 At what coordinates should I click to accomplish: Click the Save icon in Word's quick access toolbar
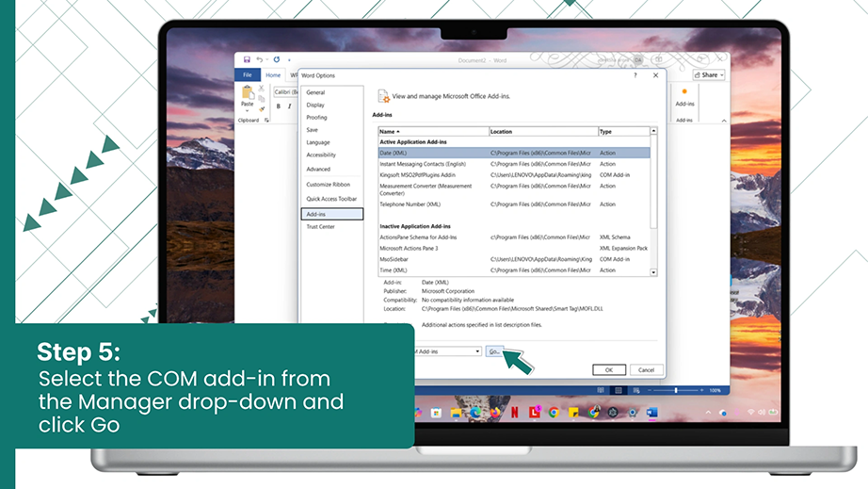[247, 59]
